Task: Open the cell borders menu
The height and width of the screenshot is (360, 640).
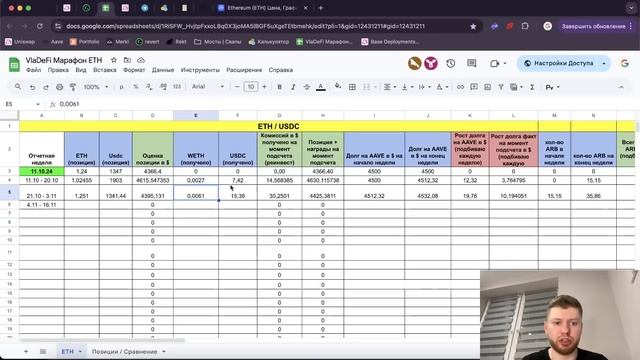Action: [x=352, y=87]
